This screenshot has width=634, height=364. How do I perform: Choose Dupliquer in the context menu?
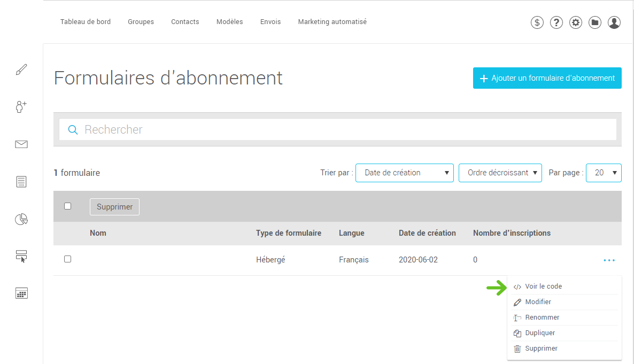pyautogui.click(x=540, y=333)
